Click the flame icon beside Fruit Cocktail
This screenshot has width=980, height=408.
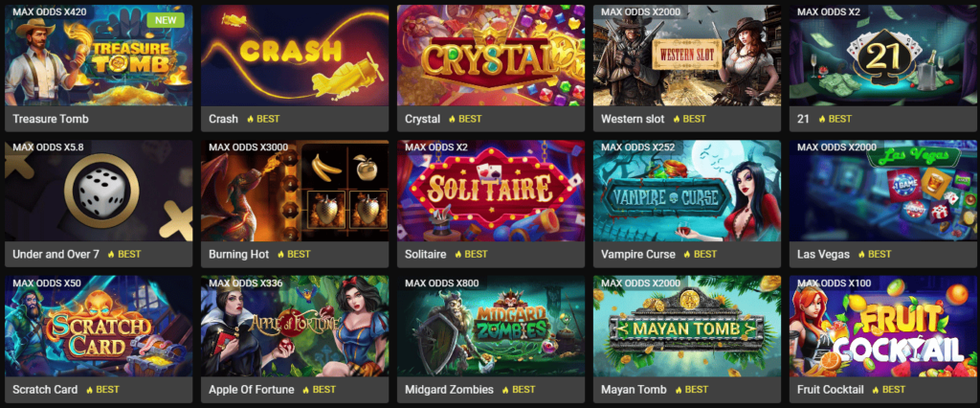pyautogui.click(x=877, y=390)
